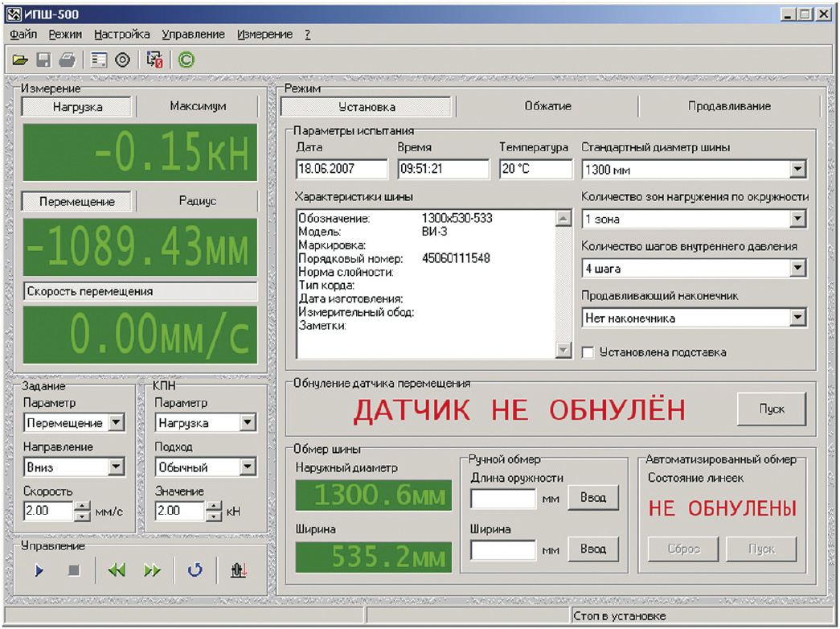Click the ИПШ-500 title bar application icon
Viewport: 840px width, 629px height.
14,14
